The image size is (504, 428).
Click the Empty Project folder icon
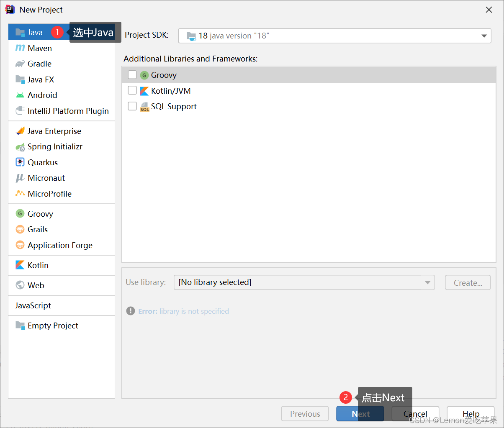20,325
